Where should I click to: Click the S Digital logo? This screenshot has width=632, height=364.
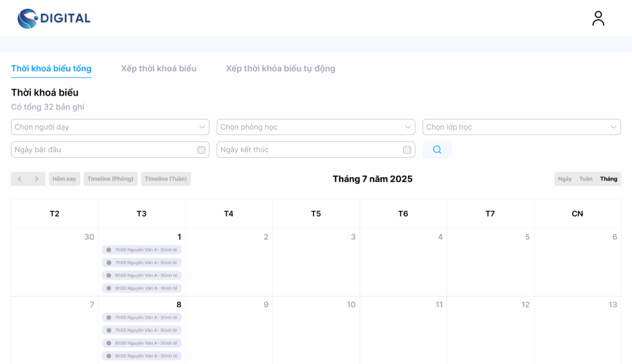click(54, 19)
